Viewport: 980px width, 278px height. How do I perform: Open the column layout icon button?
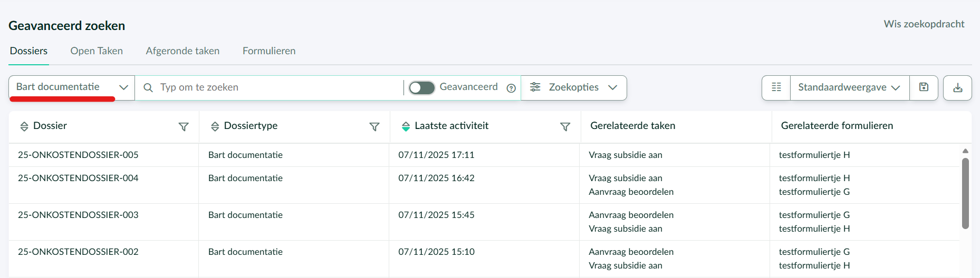point(776,87)
